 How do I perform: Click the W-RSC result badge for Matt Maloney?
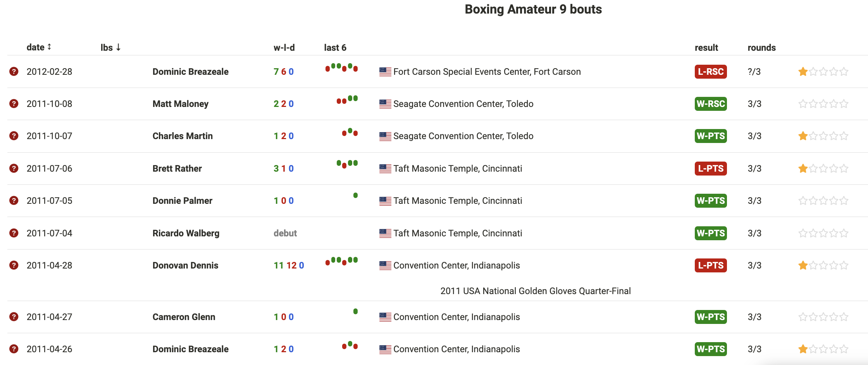tap(710, 104)
